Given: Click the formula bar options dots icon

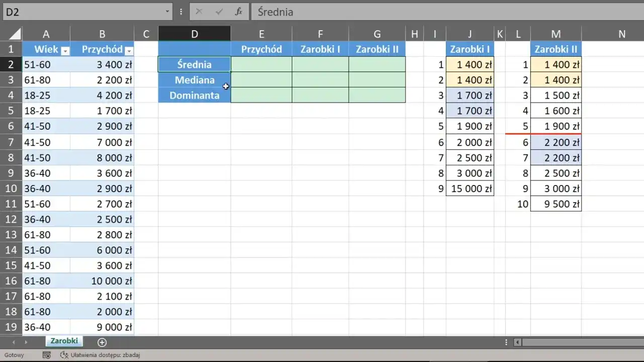Looking at the screenshot, I should point(181,12).
